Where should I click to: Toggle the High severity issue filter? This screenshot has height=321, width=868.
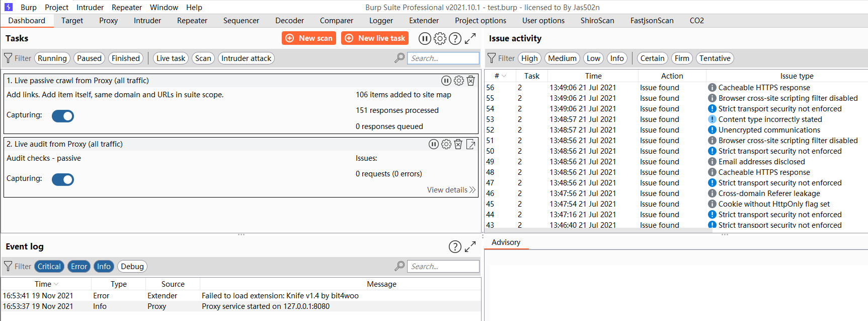click(x=529, y=58)
